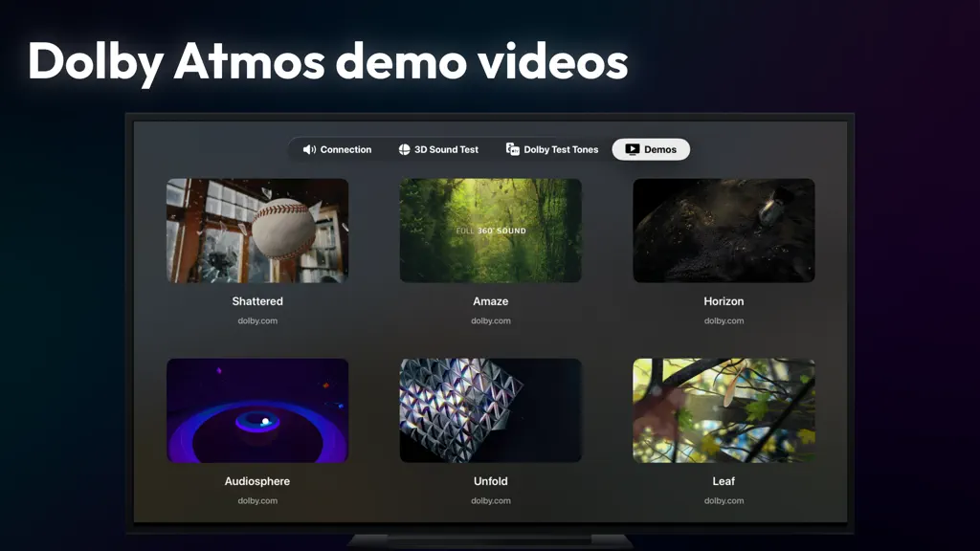Play the Horizon demo thumbnail
980x551 pixels.
(x=724, y=231)
